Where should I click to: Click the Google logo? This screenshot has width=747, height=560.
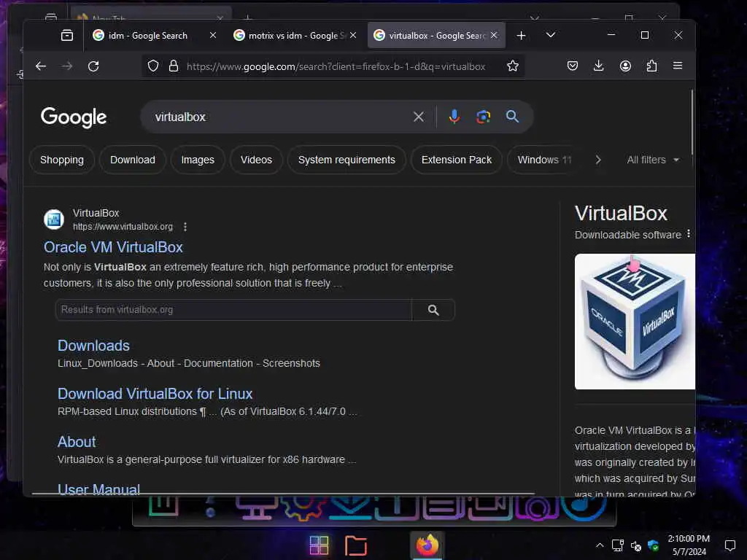pyautogui.click(x=74, y=117)
